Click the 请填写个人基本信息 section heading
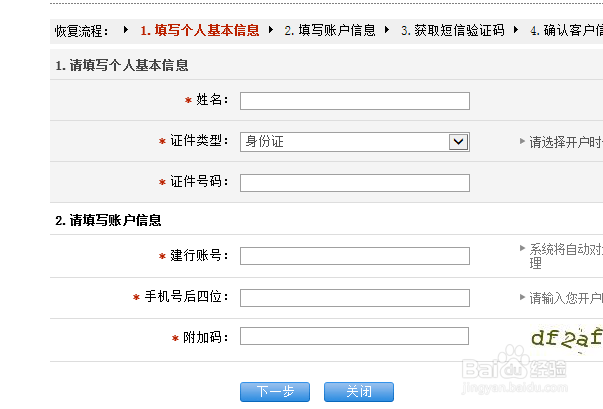 coord(122,66)
